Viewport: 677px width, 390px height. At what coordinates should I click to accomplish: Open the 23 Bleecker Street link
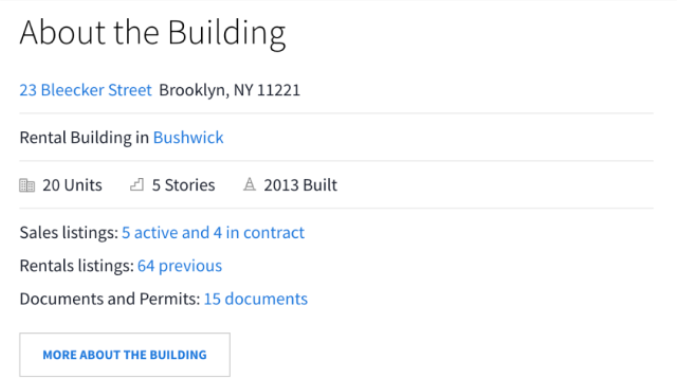click(x=85, y=90)
